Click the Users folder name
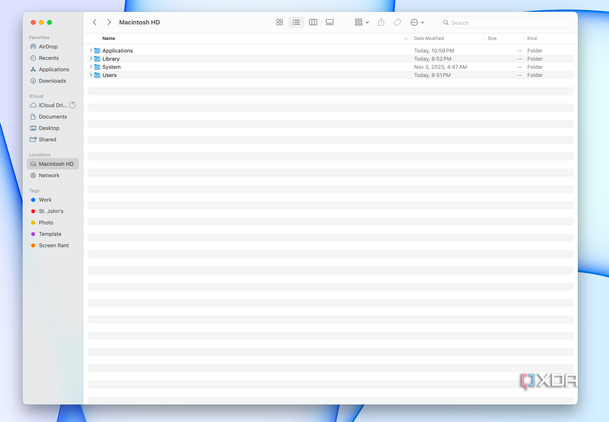The height and width of the screenshot is (422, 609). click(110, 75)
